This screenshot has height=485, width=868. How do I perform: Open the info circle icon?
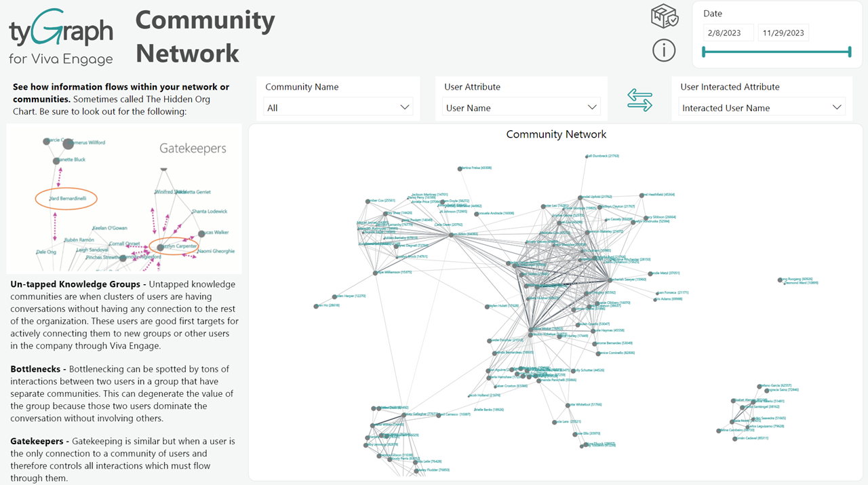[x=664, y=50]
